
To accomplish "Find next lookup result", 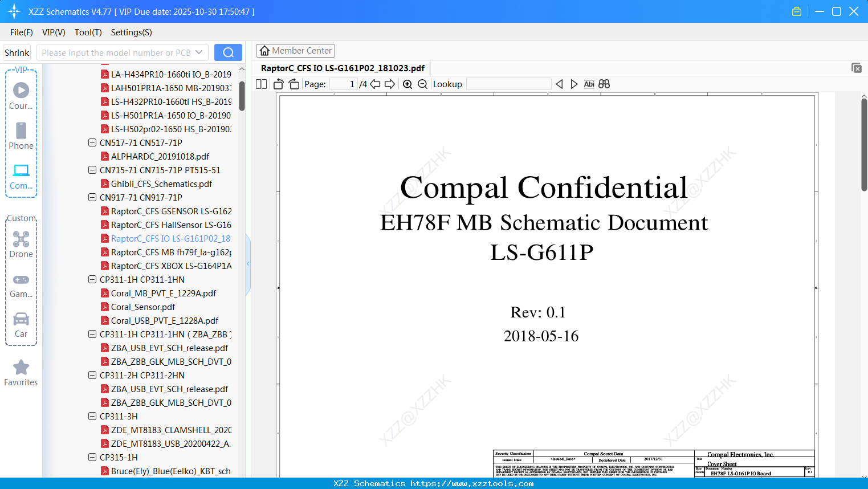I will pyautogui.click(x=574, y=84).
